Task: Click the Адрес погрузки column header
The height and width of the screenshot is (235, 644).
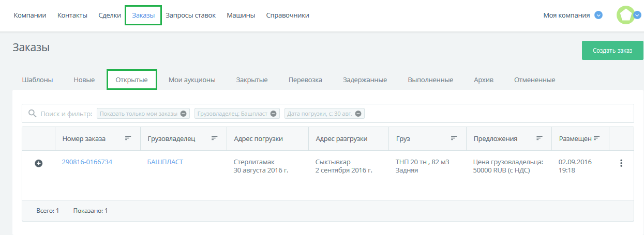Action: pyautogui.click(x=258, y=139)
